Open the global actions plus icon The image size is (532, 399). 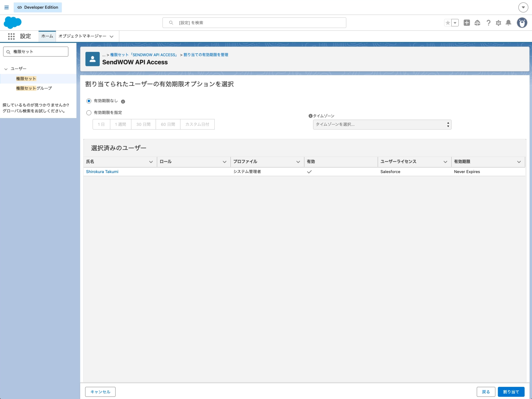(467, 23)
